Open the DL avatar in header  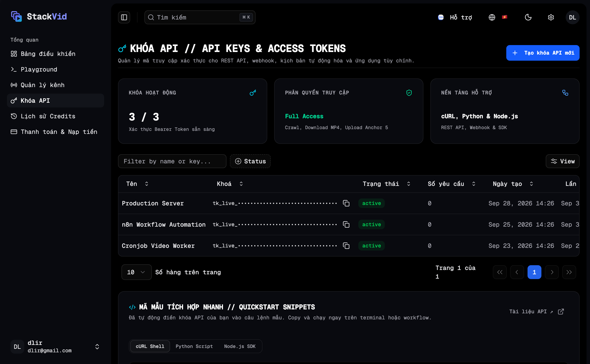pyautogui.click(x=572, y=17)
